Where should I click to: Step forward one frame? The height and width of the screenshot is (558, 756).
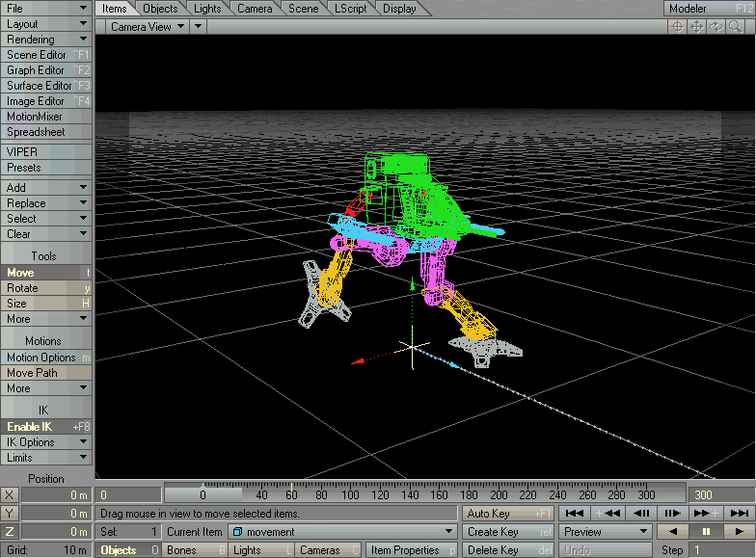coord(673,513)
